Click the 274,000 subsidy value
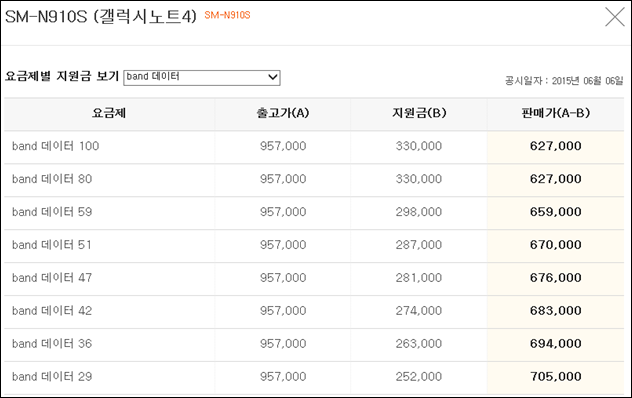Image resolution: width=632 pixels, height=398 pixels. 419,311
